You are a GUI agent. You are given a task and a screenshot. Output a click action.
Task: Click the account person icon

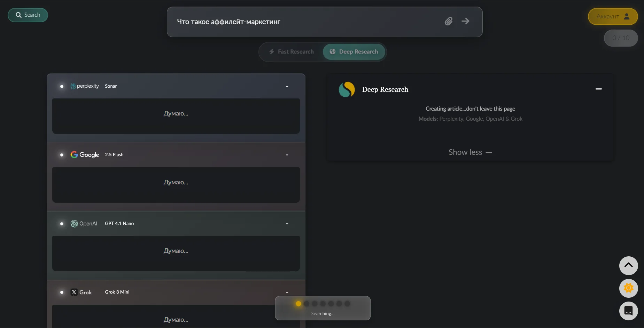pos(627,16)
